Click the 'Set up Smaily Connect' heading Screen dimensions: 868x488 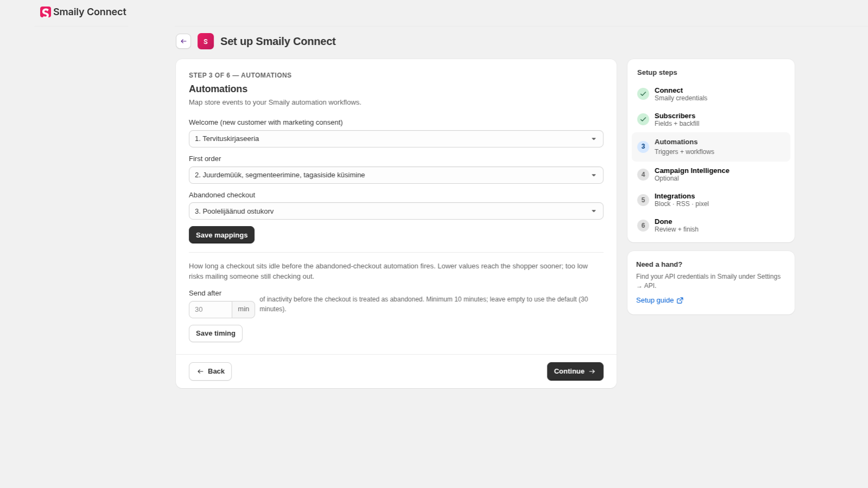(x=278, y=41)
